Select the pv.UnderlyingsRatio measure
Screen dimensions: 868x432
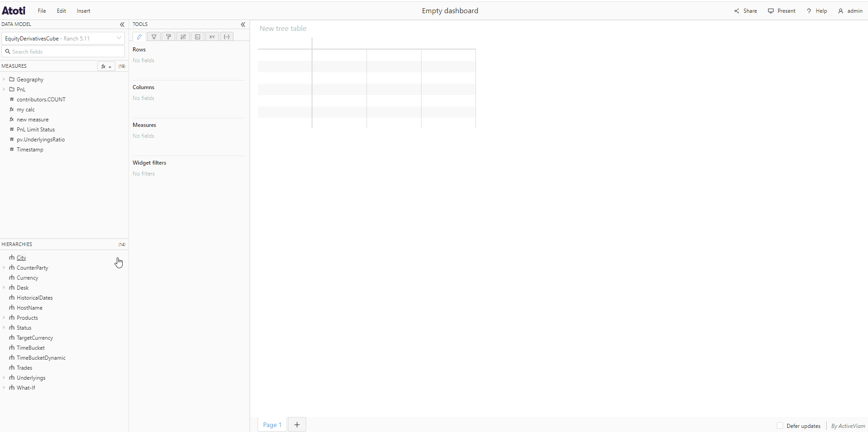point(40,140)
